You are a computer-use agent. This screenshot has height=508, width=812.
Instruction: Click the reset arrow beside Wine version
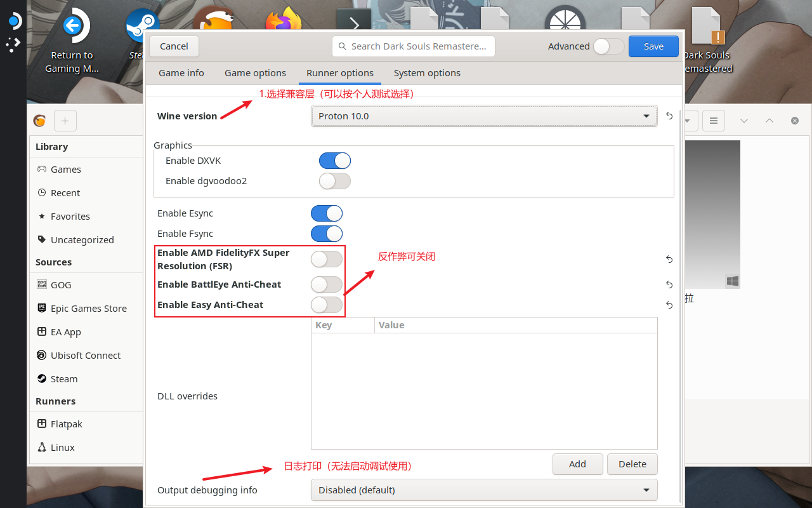point(669,116)
